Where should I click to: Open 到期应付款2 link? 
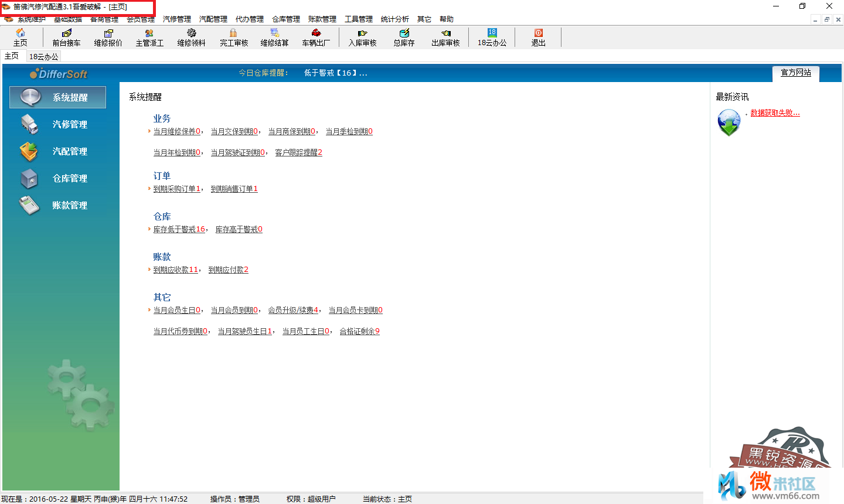[x=229, y=270]
